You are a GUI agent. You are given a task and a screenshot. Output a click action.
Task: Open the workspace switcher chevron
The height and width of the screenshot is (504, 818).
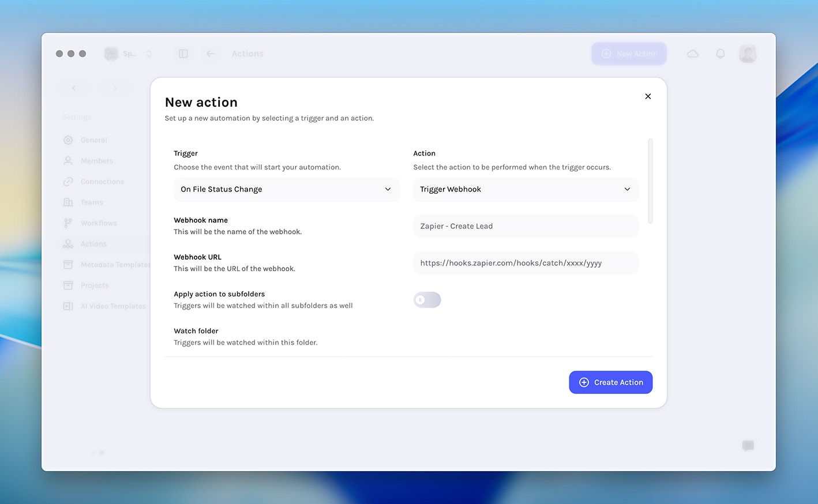pyautogui.click(x=148, y=53)
